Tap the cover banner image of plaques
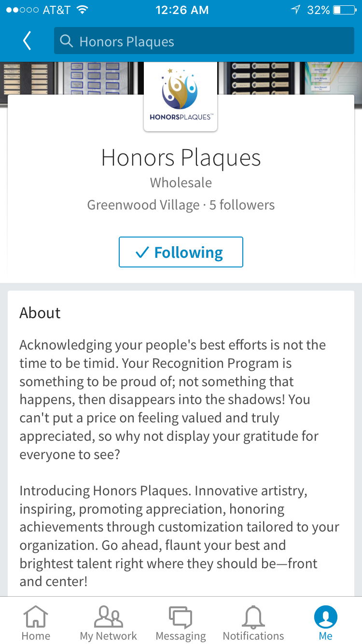362x644 pixels. click(x=72, y=77)
